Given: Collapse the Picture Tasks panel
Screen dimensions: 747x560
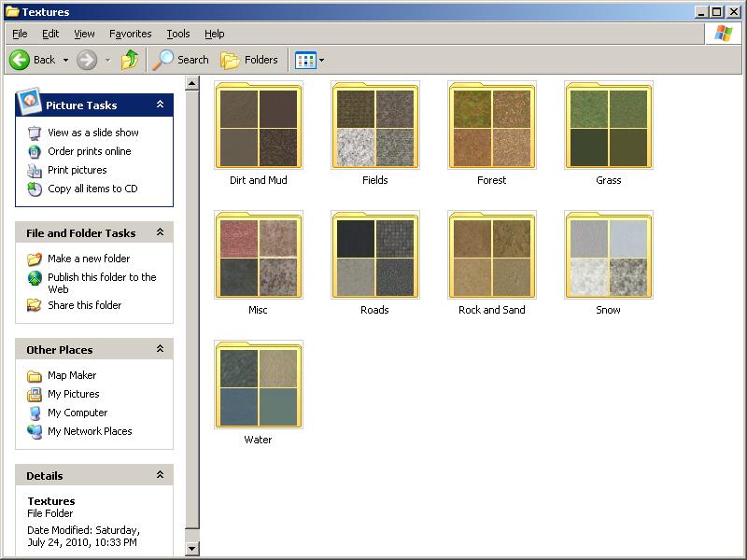Looking at the screenshot, I should [160, 105].
